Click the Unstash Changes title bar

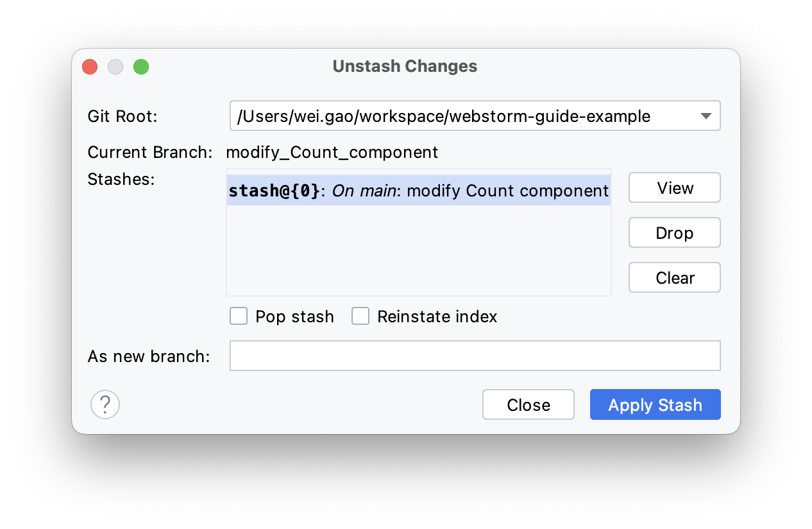pos(404,66)
